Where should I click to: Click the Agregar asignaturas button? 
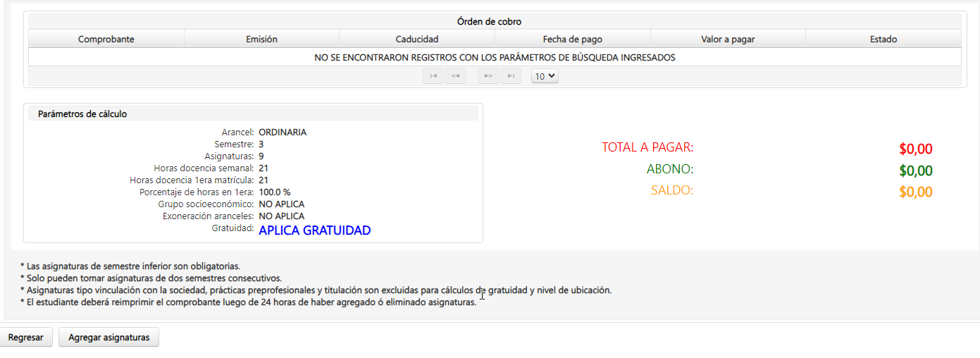(x=108, y=338)
